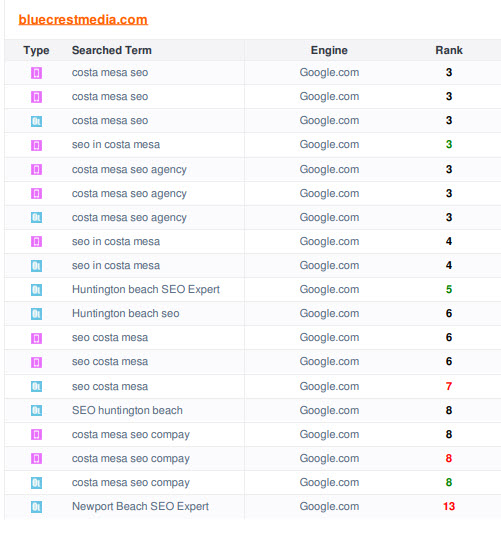Select the 'Newport Beach SEO Expert' search term
This screenshot has height=550, width=501.
tap(140, 507)
